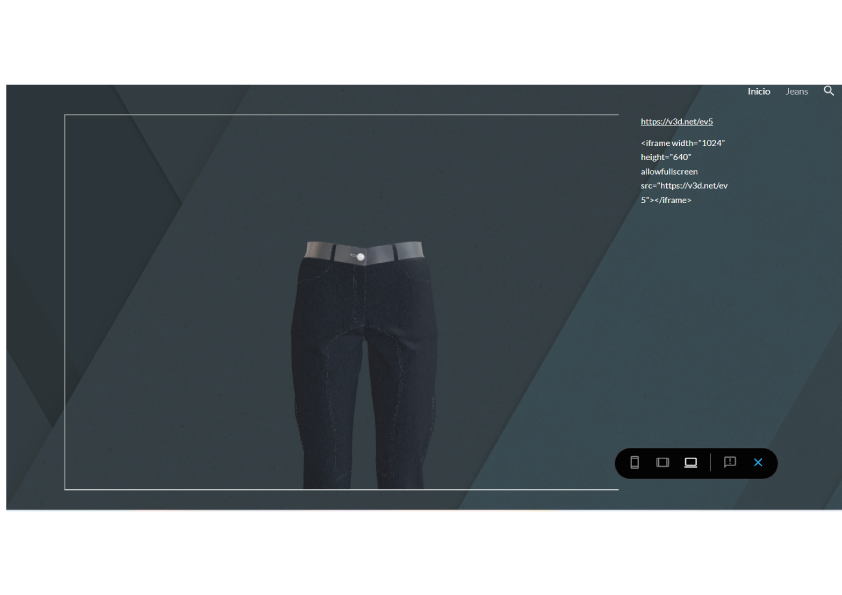This screenshot has width=842, height=595.
Task: Click the src="https://v3d.net/ev text line
Action: (684, 186)
